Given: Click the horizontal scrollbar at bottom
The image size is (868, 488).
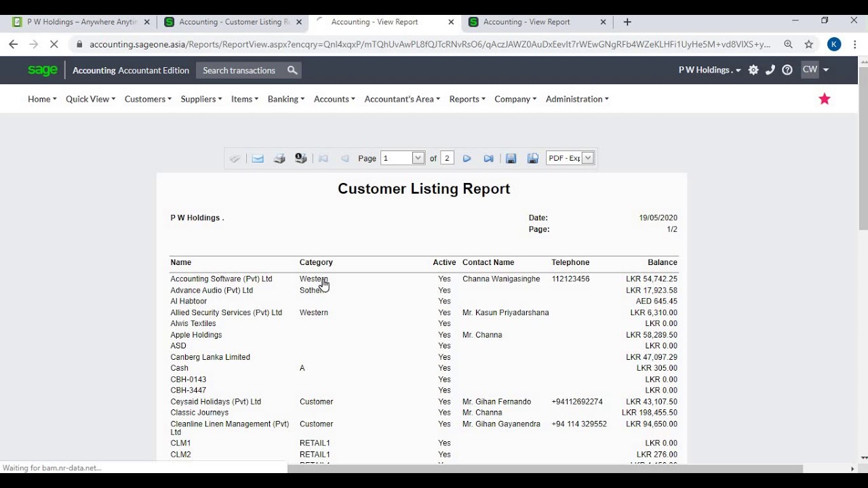Looking at the screenshot, I should tap(545, 469).
